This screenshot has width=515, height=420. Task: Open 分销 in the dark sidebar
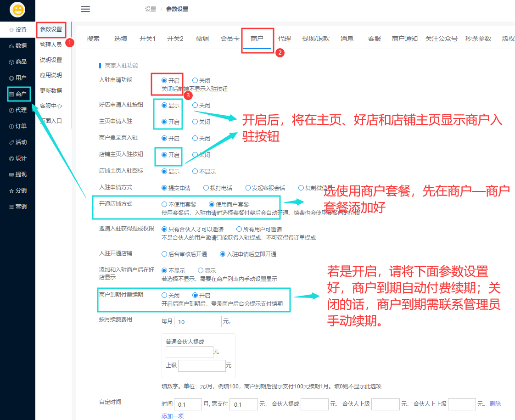(18, 190)
